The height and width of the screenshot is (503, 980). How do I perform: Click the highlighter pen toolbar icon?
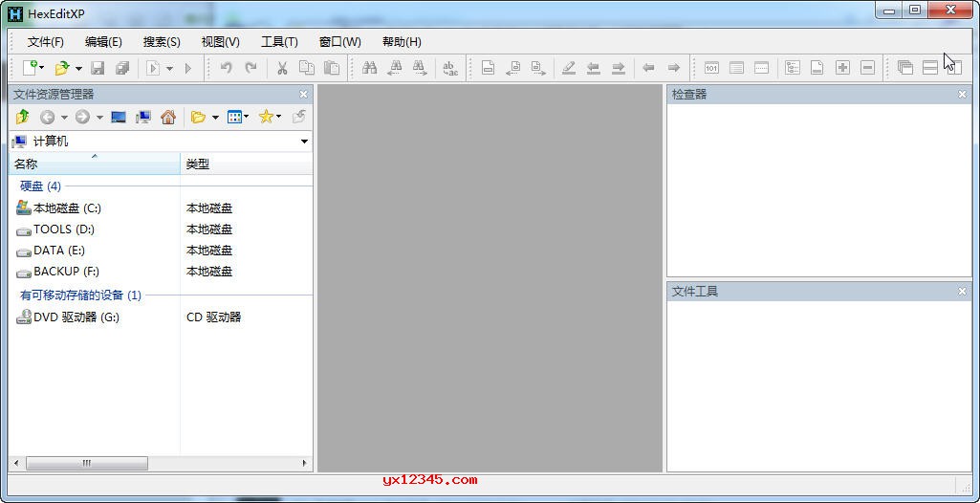click(x=569, y=68)
